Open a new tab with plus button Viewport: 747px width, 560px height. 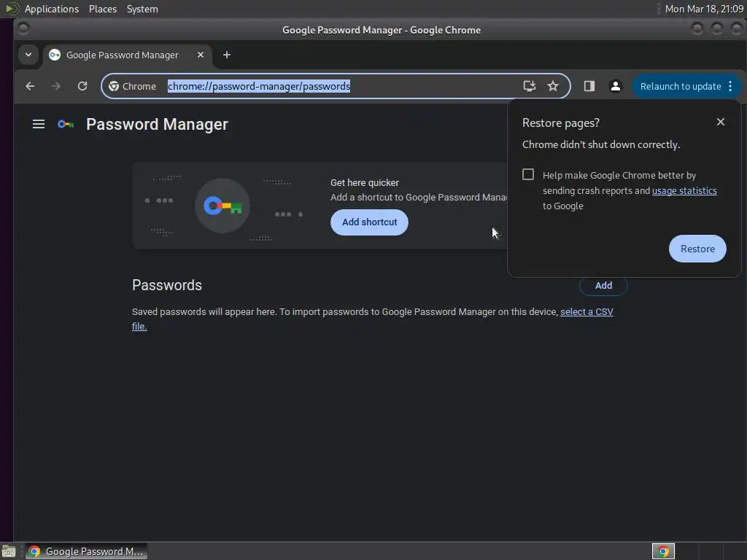227,55
